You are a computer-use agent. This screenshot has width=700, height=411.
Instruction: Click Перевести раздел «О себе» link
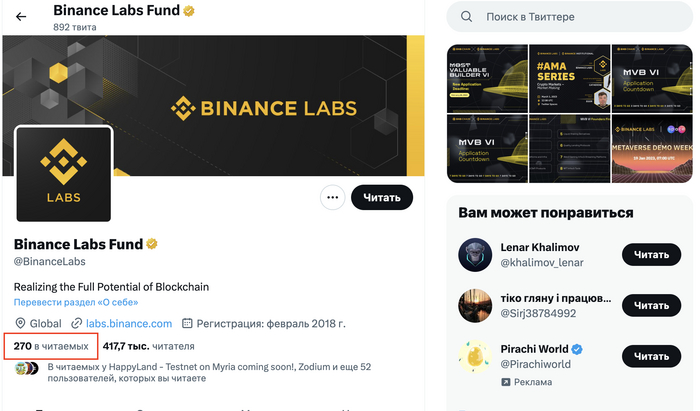pos(76,302)
